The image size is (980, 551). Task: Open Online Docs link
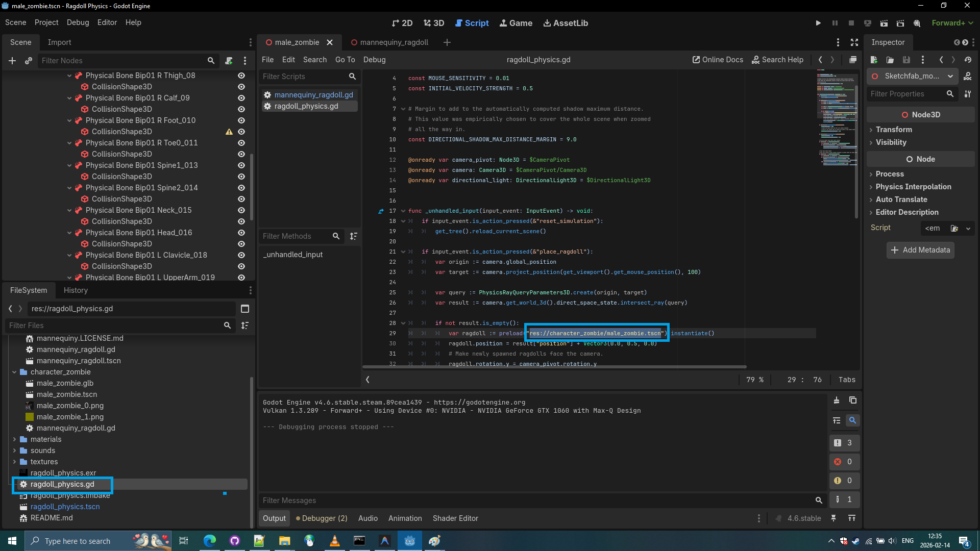click(717, 60)
